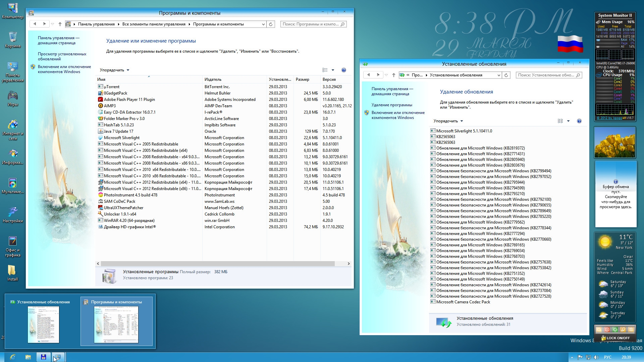
Task: Sort programs by Издатель column
Action: pyautogui.click(x=234, y=79)
